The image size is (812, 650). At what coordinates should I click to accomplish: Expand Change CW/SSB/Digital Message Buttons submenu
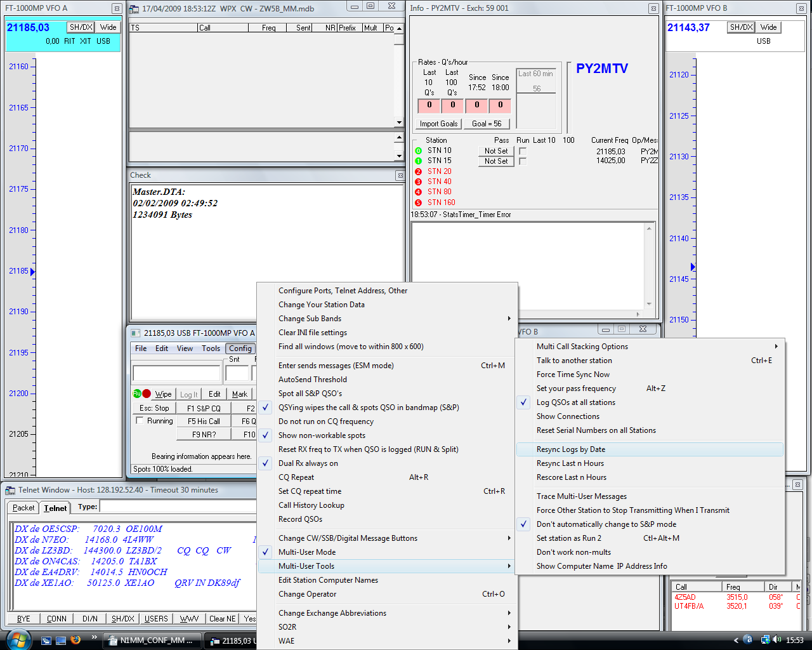[x=388, y=538]
